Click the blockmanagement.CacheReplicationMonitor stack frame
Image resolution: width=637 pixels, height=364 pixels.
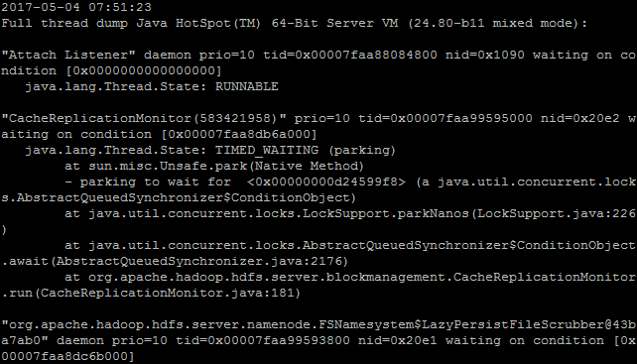pos(350,277)
